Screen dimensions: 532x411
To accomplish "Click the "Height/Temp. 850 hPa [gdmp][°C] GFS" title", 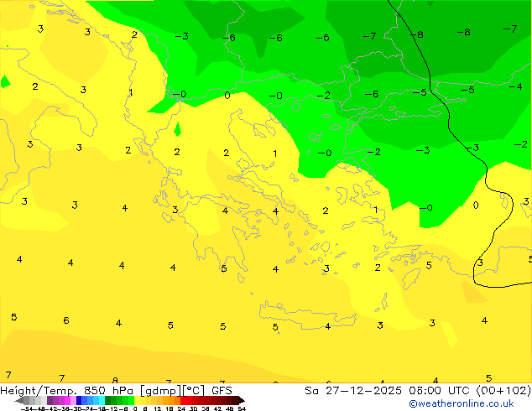I will click(x=116, y=391).
